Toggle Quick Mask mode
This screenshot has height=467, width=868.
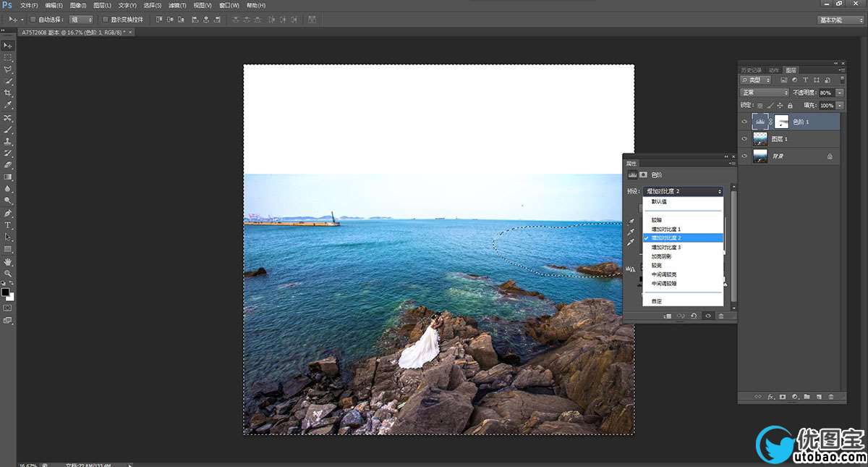8,308
